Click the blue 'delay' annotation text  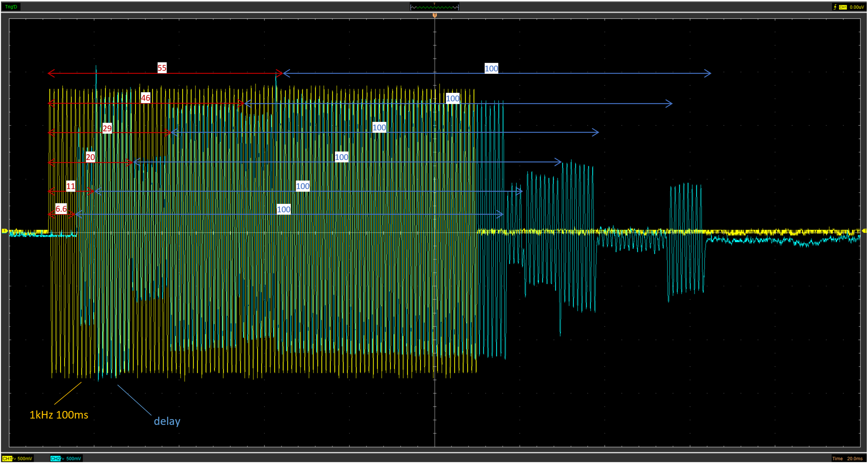point(167,421)
